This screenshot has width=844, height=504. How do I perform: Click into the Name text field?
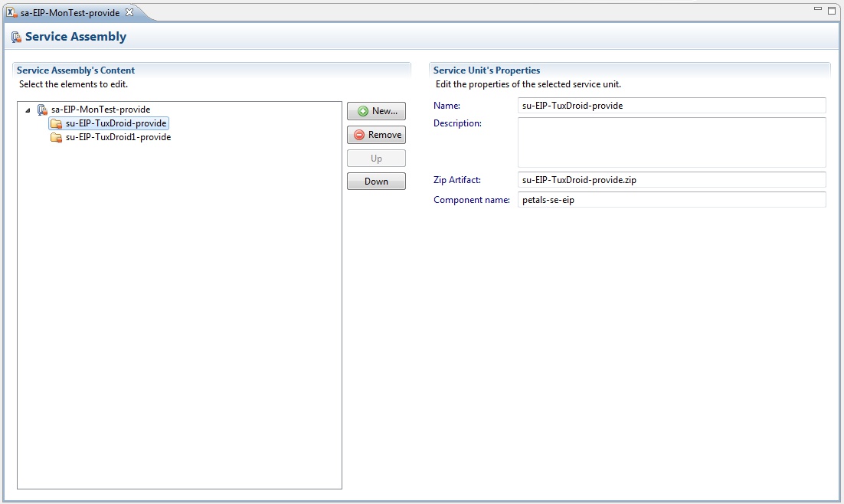[x=672, y=106]
